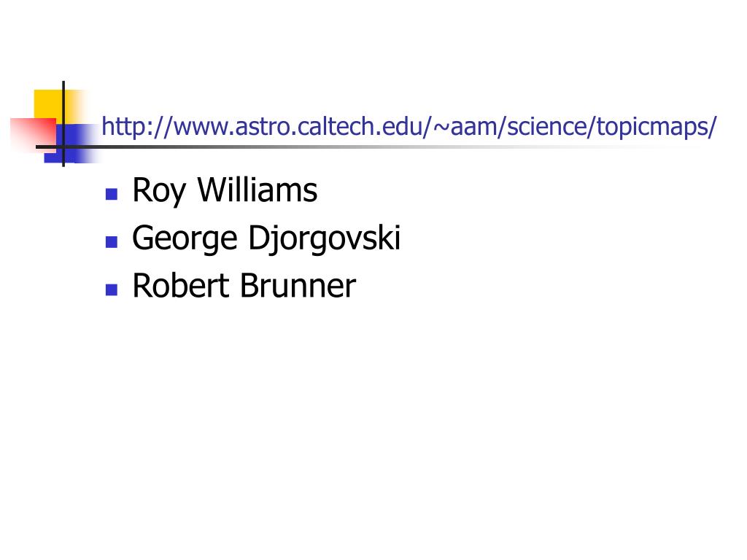Select the George Djorgovski bullet text

[266, 238]
